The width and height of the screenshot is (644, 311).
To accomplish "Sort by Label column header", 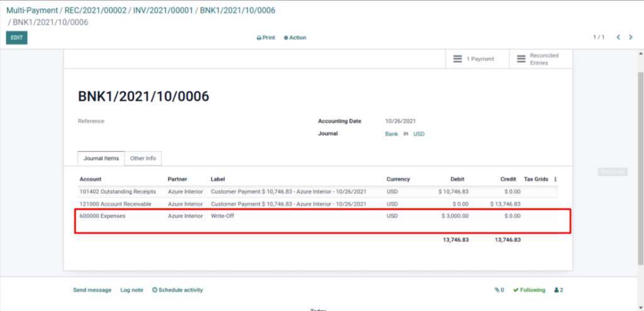I will (x=218, y=179).
